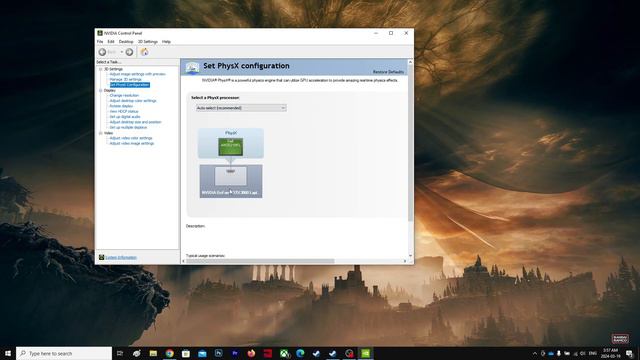Screen dimensions: 640x360
Task: Open the Desktop menu
Action: 126,42
